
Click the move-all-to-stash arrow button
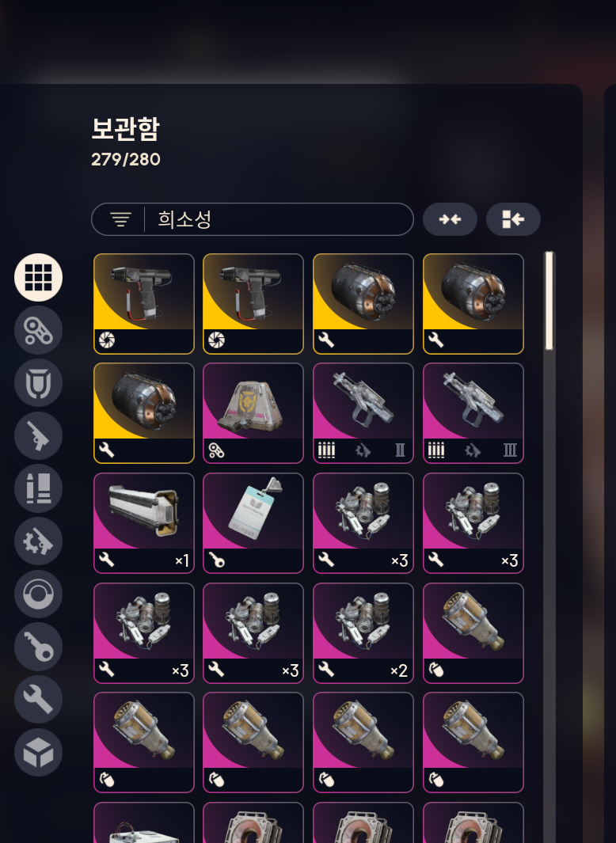(x=513, y=219)
